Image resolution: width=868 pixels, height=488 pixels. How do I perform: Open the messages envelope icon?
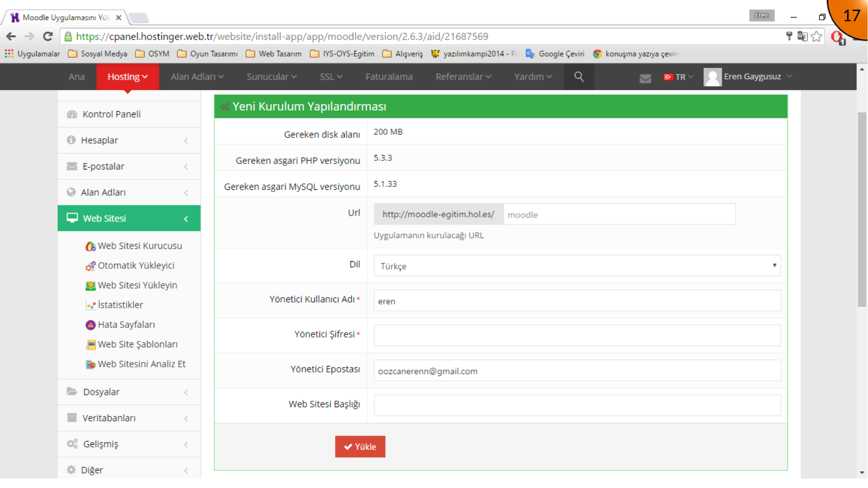[x=645, y=78]
